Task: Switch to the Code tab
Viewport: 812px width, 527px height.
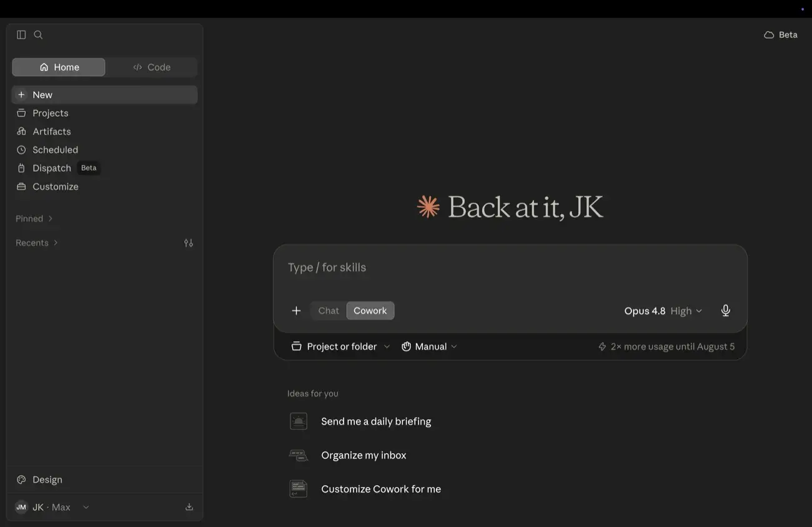Action: [151, 67]
